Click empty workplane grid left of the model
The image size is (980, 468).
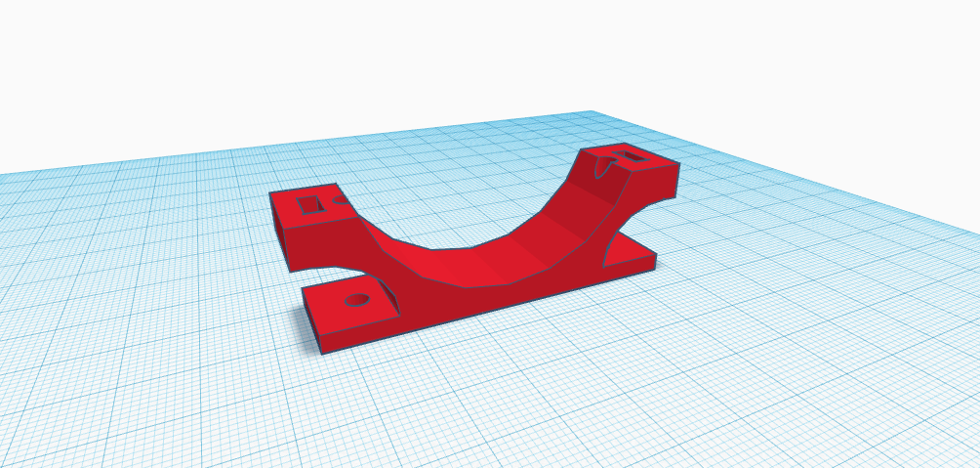tap(146, 293)
